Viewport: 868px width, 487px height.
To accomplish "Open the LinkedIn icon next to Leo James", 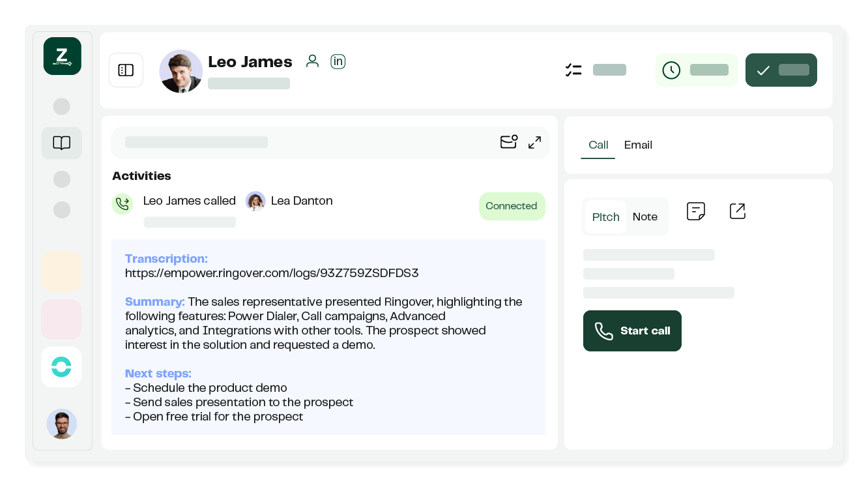I will pos(338,61).
